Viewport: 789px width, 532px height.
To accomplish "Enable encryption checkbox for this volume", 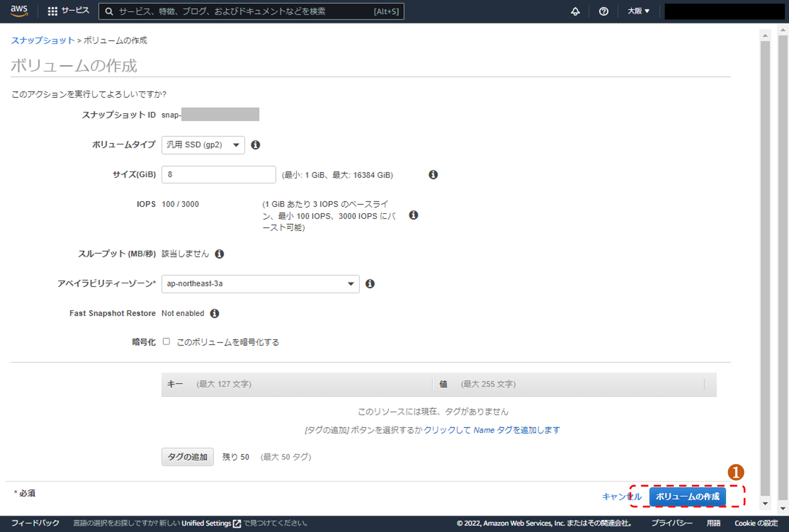I will [x=166, y=342].
